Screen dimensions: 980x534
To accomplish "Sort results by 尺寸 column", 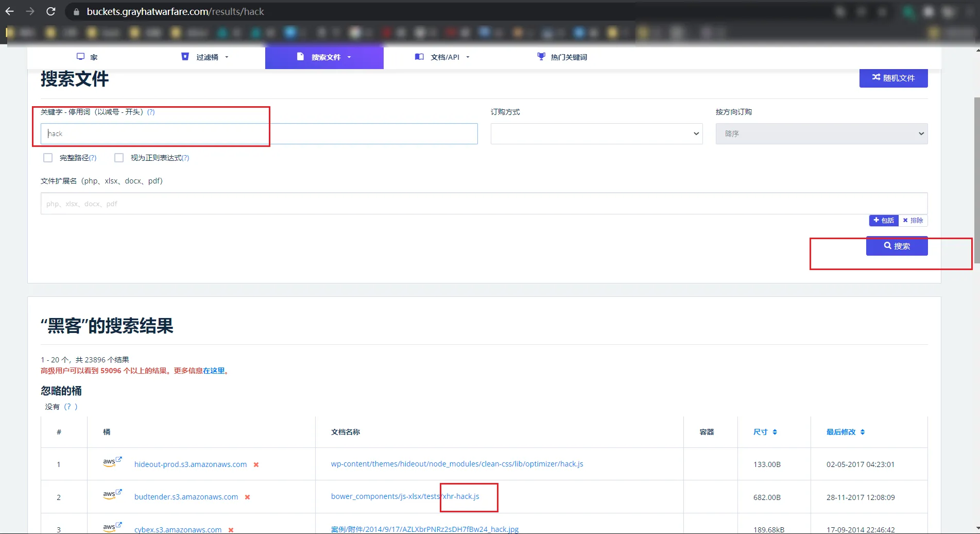I will 765,432.
